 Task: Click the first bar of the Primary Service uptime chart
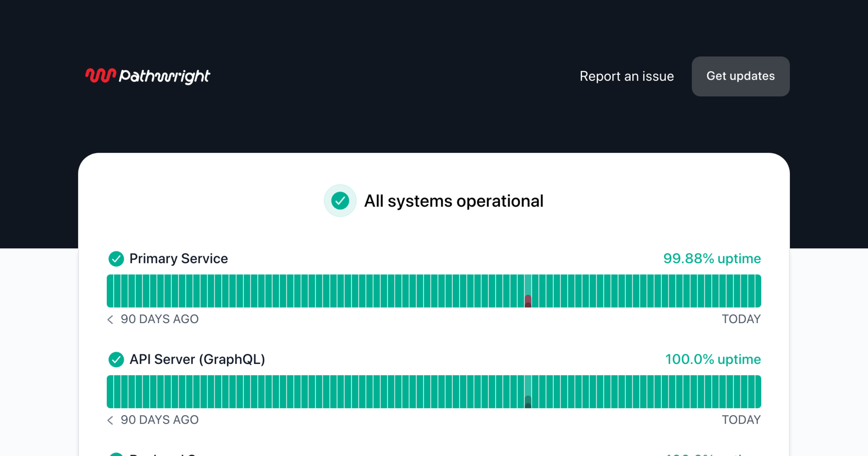tap(110, 291)
